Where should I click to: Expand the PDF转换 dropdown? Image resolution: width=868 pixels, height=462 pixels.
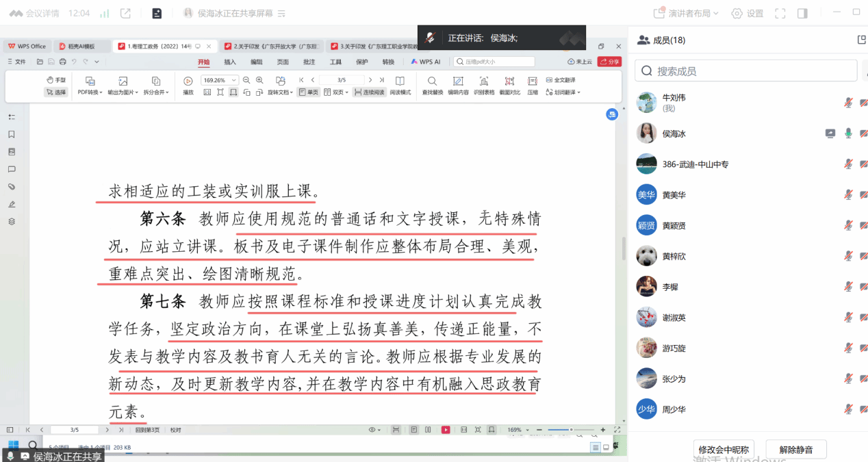click(x=90, y=92)
